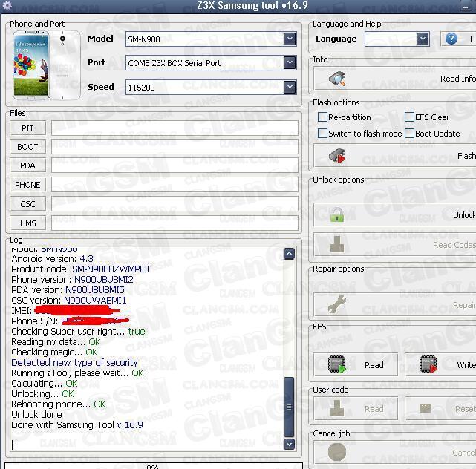Expand the Port dropdown list
Viewport: 476px width, 469px height.
(290, 62)
